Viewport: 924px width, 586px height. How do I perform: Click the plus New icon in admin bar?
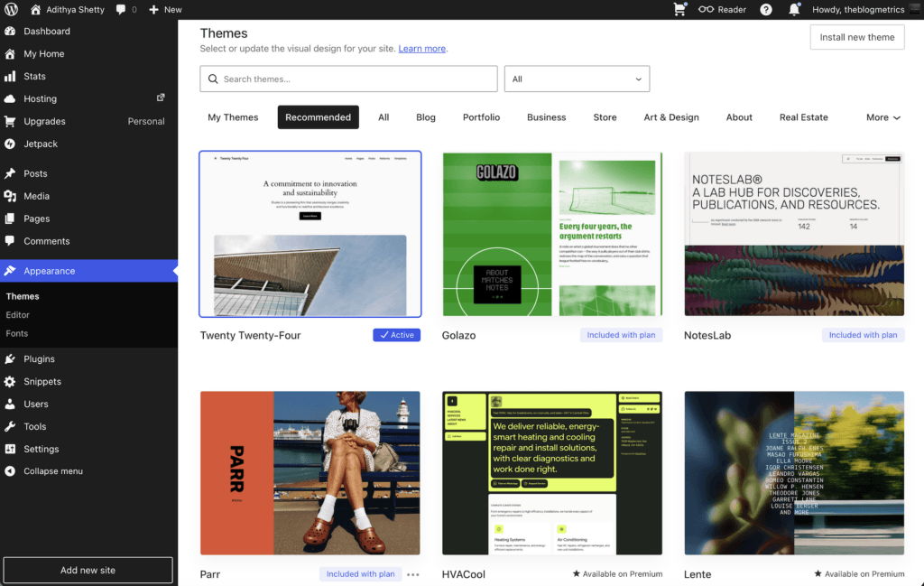click(153, 9)
